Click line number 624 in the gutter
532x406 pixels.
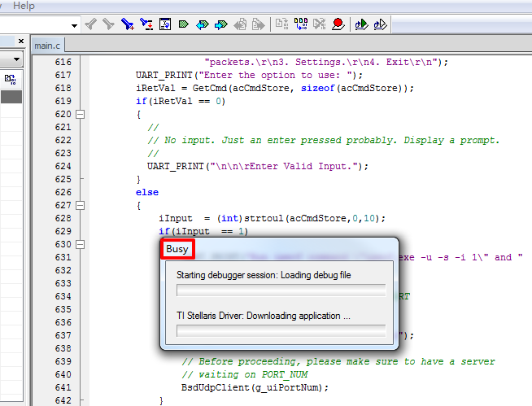[x=63, y=166]
